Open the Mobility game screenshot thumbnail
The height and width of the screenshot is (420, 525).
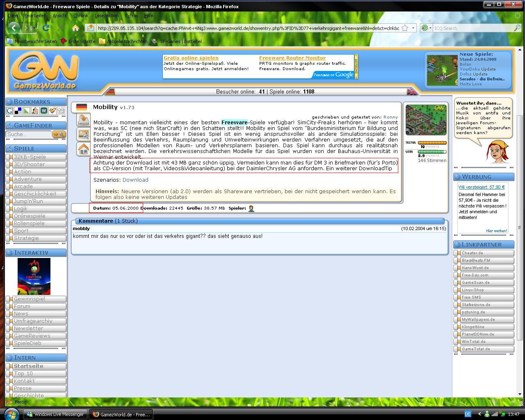(x=426, y=120)
